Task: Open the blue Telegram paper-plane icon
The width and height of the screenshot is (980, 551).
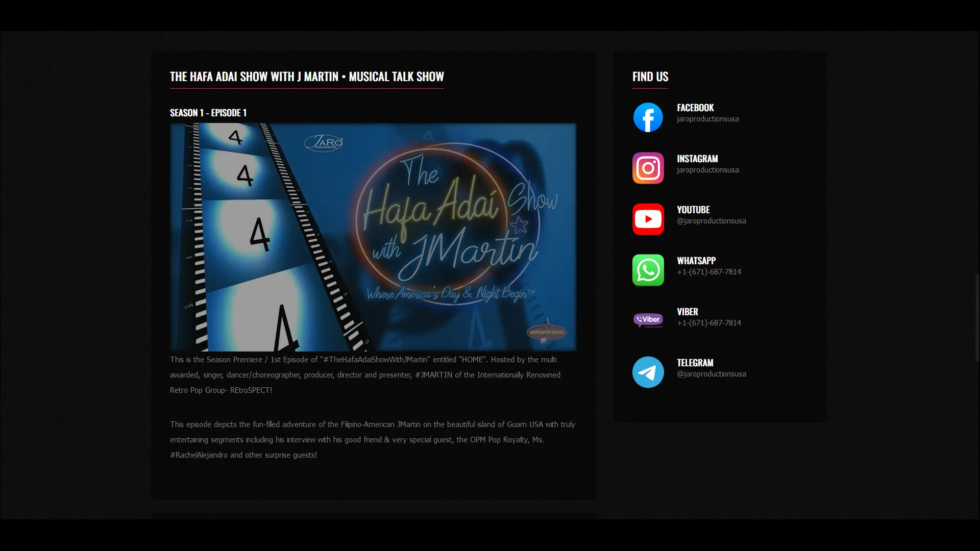Action: click(648, 372)
